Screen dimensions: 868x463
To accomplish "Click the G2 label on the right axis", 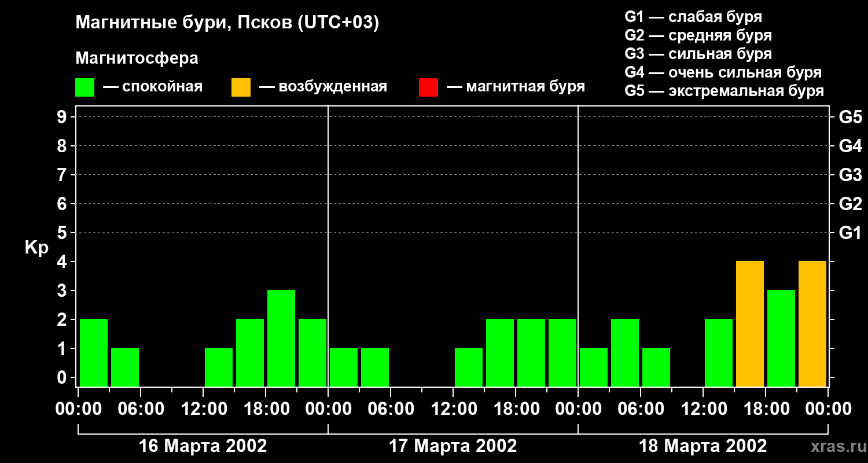I will pyautogui.click(x=850, y=204).
